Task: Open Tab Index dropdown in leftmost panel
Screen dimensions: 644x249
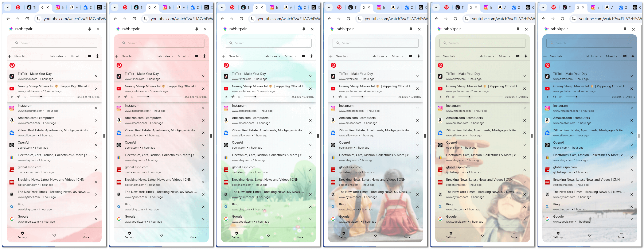Action: click(x=58, y=56)
